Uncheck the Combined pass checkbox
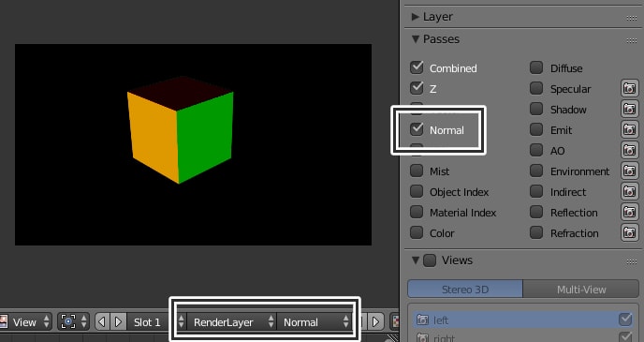The height and width of the screenshot is (342, 644). point(417,67)
